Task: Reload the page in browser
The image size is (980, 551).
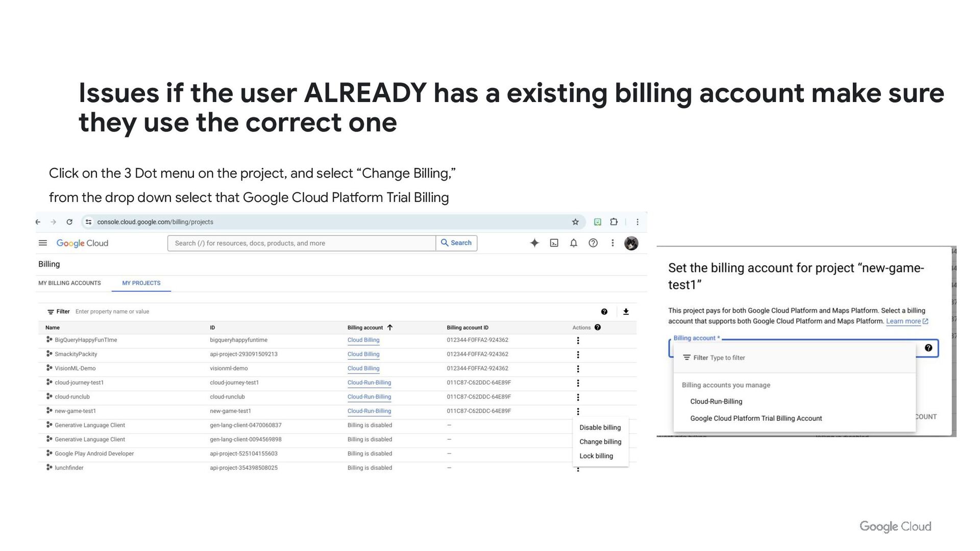Action: (69, 222)
